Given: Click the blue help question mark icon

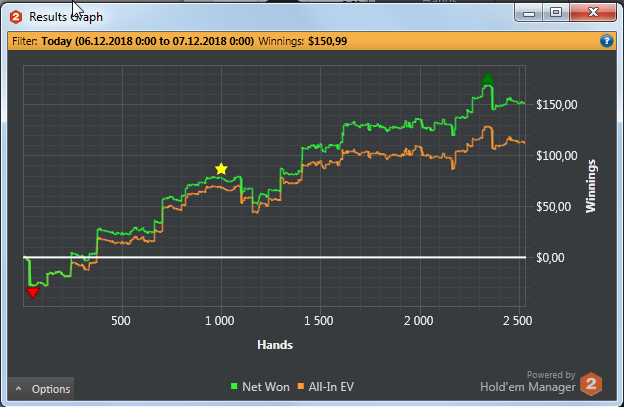Looking at the screenshot, I should (x=606, y=41).
